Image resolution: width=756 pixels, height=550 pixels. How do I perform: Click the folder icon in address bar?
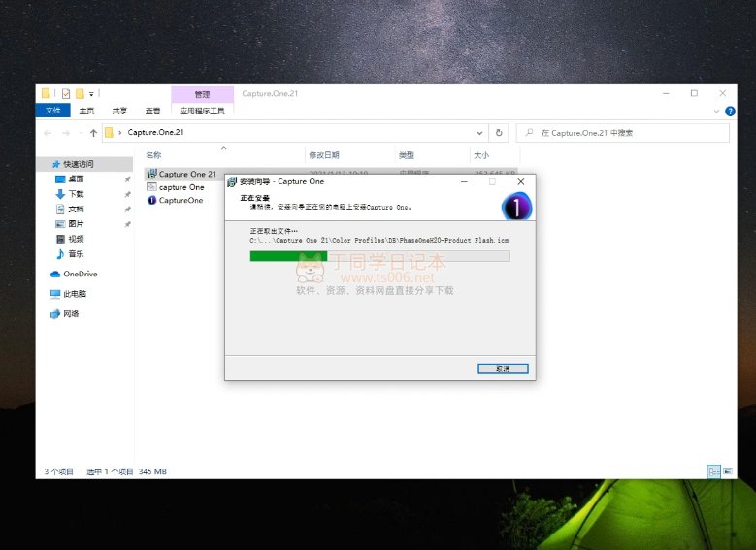[x=109, y=132]
